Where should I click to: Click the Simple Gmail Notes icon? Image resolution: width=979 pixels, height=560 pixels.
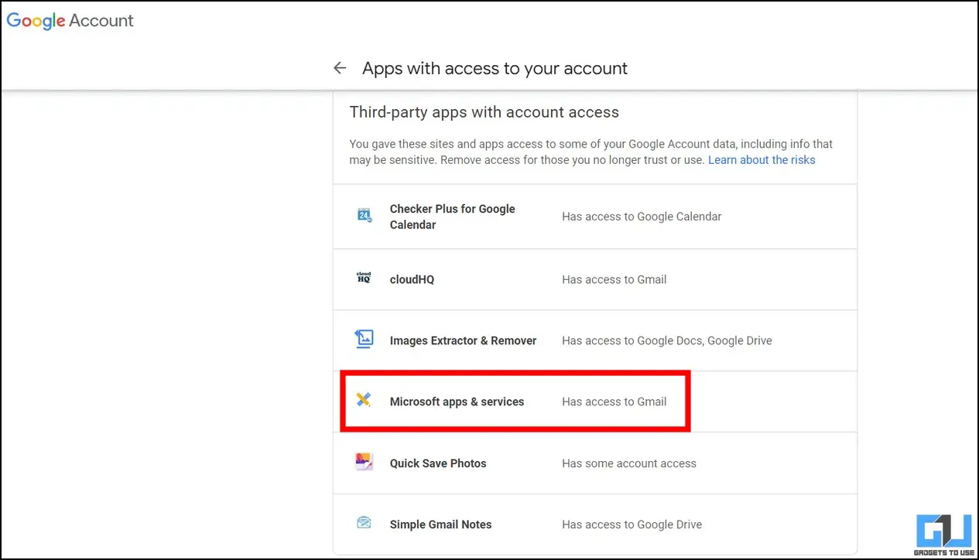pos(364,523)
